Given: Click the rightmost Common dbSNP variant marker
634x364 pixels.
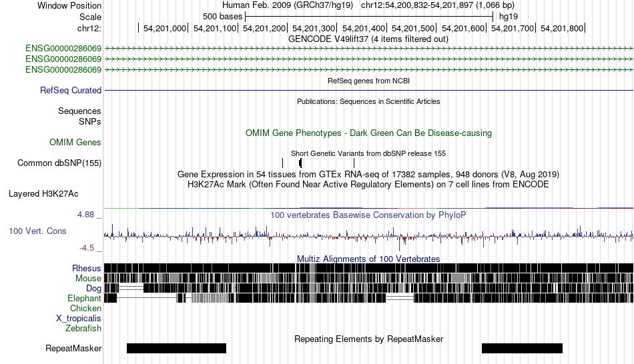Looking at the screenshot, I should [354, 163].
